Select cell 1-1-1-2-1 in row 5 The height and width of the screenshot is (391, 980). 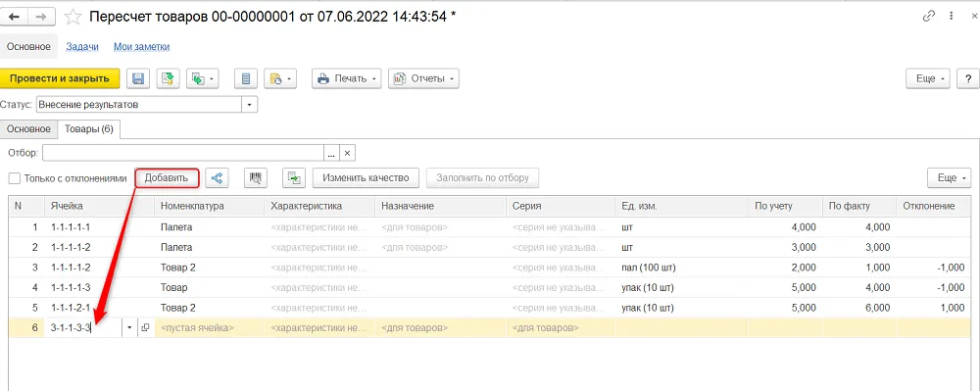point(99,308)
